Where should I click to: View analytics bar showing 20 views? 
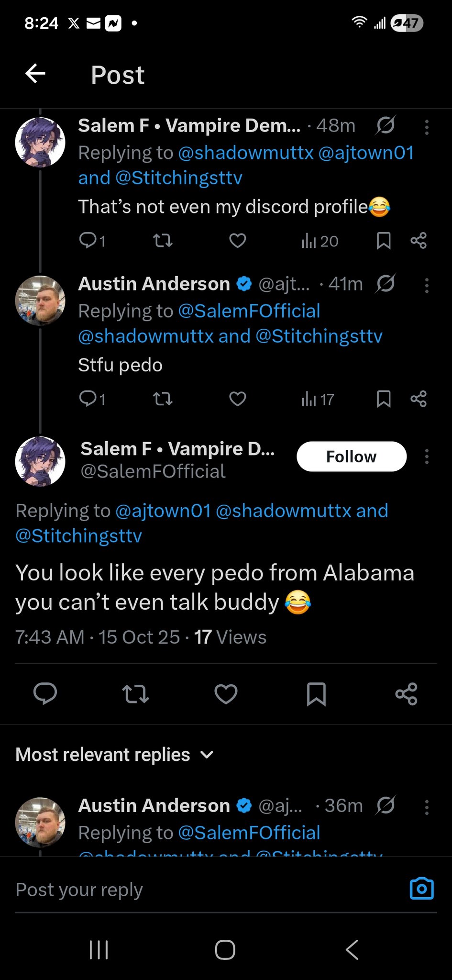[x=320, y=241]
